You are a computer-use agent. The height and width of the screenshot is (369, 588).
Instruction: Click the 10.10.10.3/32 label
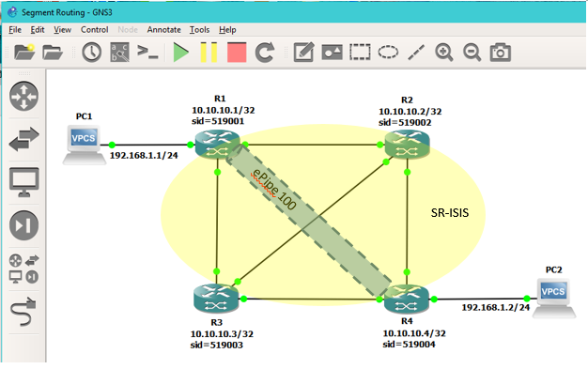[x=222, y=333]
